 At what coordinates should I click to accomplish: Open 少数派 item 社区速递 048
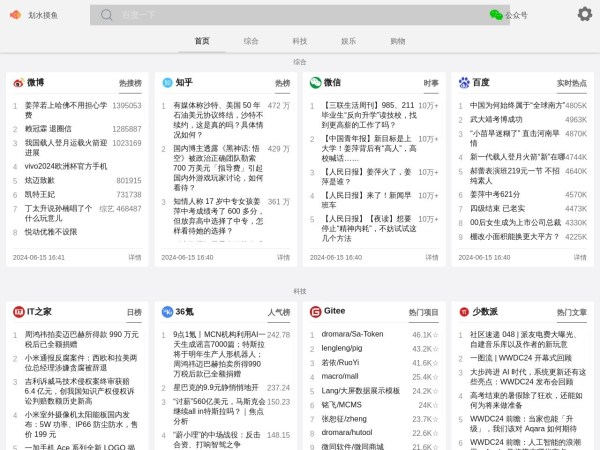523,339
